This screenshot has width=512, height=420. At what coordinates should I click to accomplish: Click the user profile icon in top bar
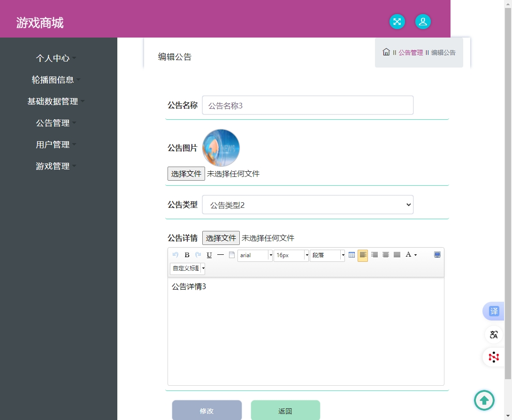[x=422, y=22]
